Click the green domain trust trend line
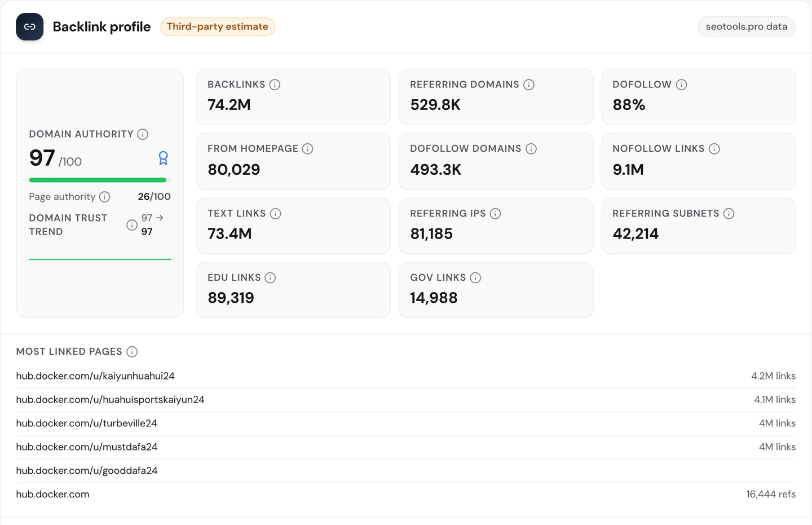 pos(100,259)
